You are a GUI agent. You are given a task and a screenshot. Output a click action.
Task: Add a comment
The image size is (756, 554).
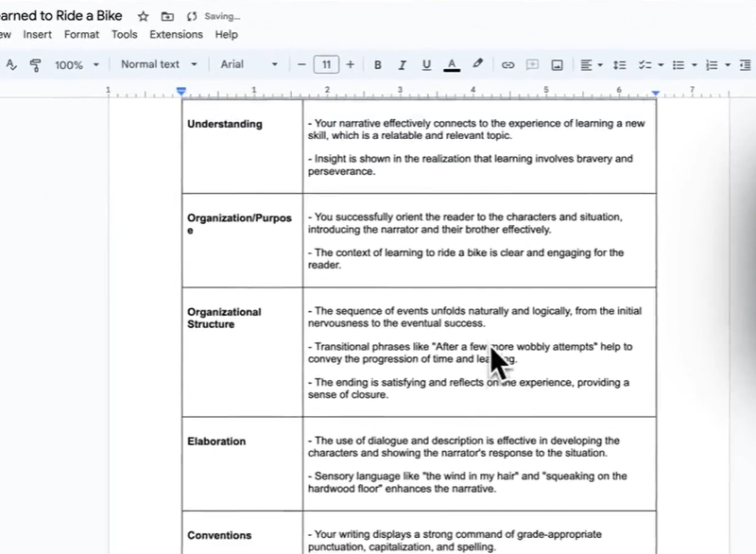[532, 64]
